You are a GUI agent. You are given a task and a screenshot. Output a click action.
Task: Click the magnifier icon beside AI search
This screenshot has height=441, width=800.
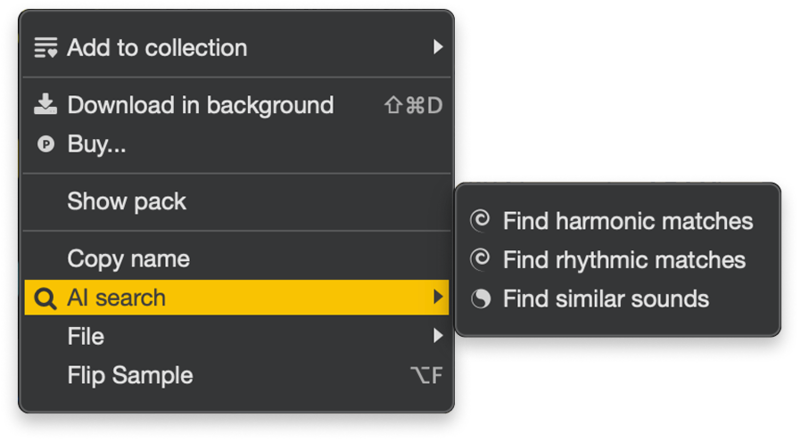click(x=45, y=298)
